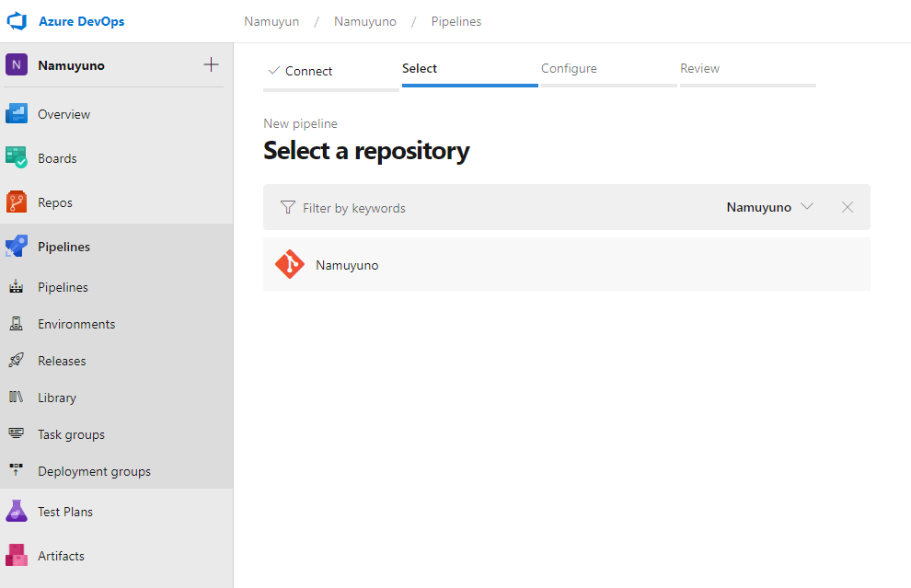
Task: Click the Pipelines breadcrumb link
Action: [x=456, y=21]
